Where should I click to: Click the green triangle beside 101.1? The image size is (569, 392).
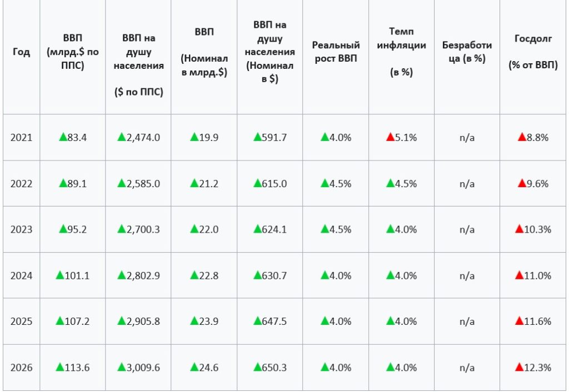[x=60, y=275]
